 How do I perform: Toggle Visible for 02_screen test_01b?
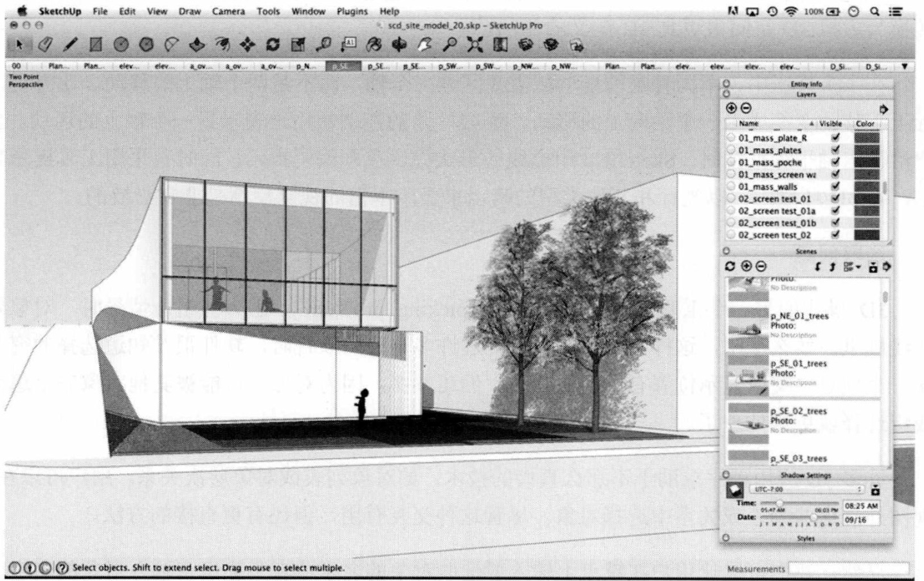[835, 223]
